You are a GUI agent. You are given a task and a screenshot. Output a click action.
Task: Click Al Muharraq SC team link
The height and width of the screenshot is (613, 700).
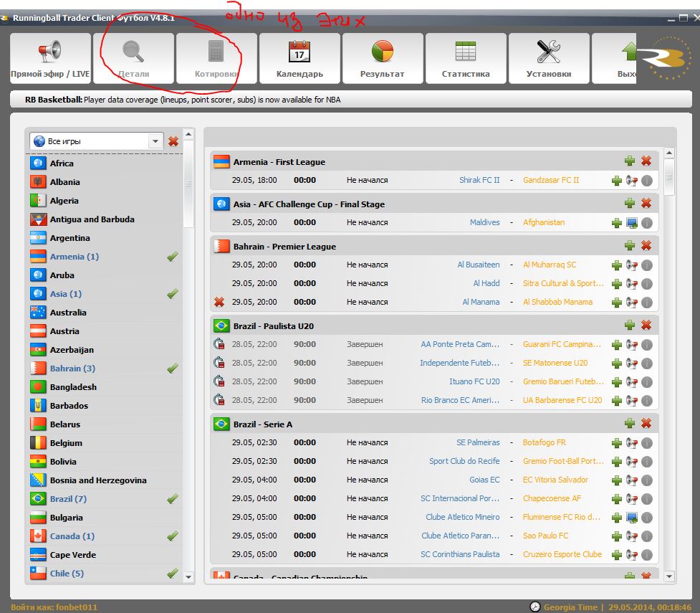(550, 265)
